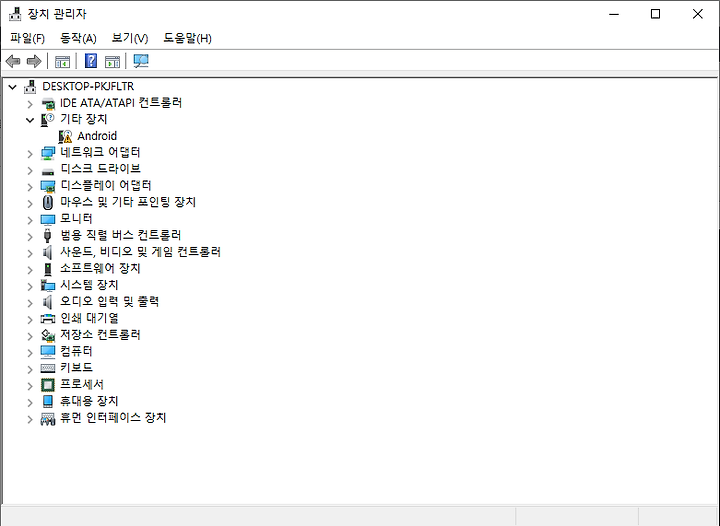Screen dimensions: 720x526
Task: Expand the 디스플레이 어댑터 node
Action: coord(30,187)
